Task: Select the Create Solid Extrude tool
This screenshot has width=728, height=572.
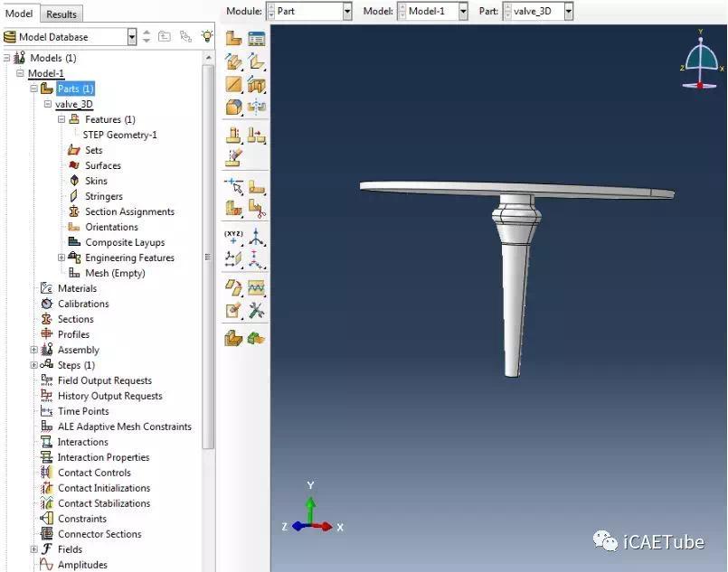Action: (233, 61)
